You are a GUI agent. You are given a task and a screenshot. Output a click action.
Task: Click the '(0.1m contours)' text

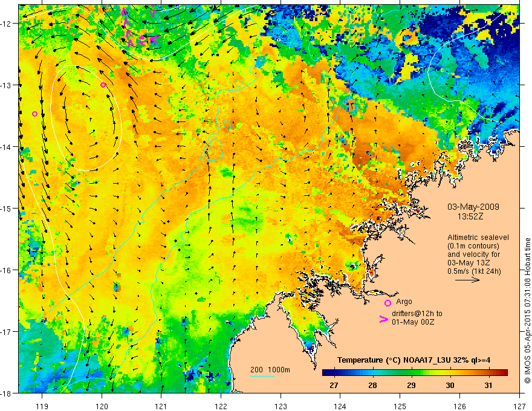473,246
